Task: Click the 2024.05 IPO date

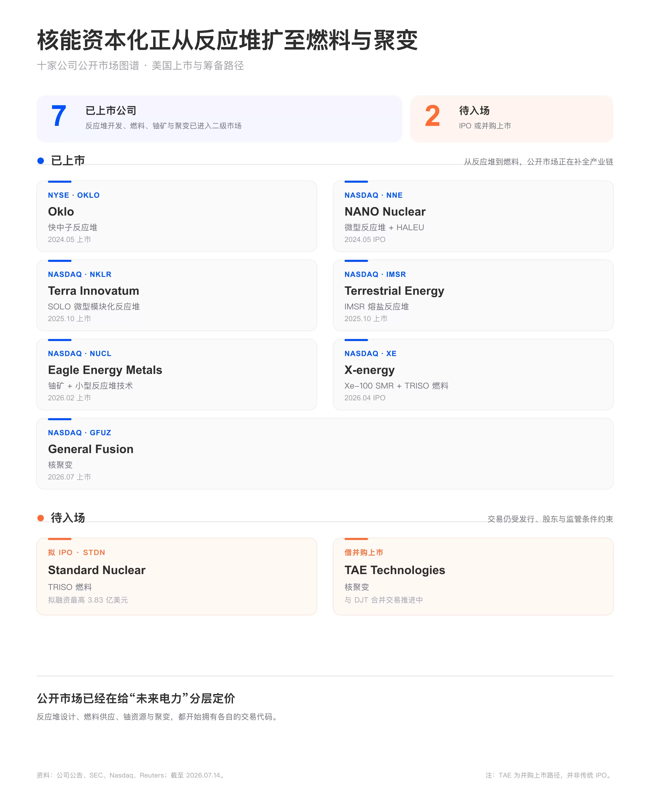Action: coord(365,240)
